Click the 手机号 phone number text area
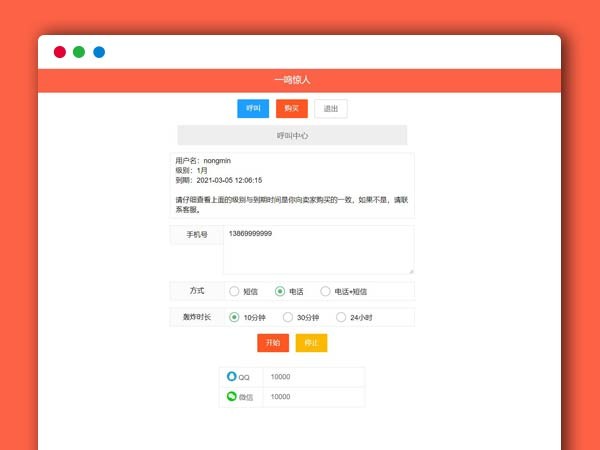 [318, 249]
